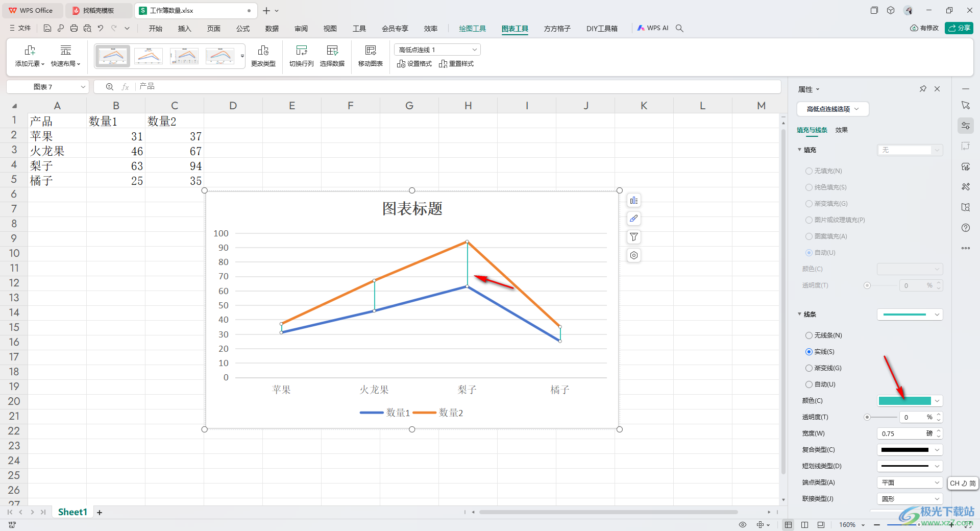
Task: Open the line color swatch picker
Action: pos(910,401)
